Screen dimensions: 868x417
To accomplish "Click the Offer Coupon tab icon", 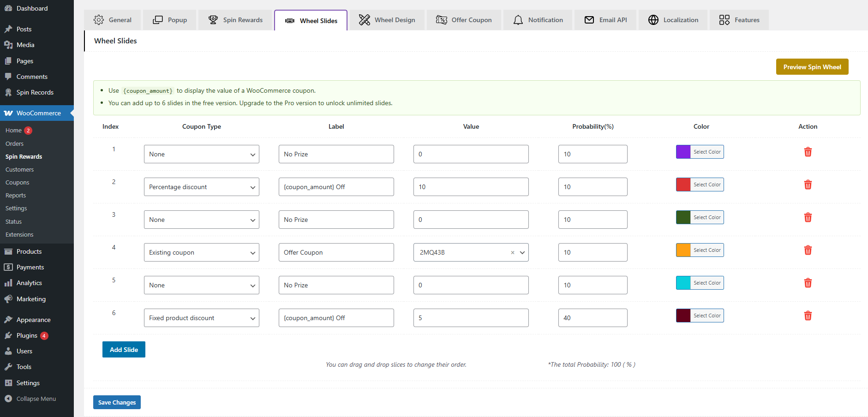I will (x=442, y=20).
